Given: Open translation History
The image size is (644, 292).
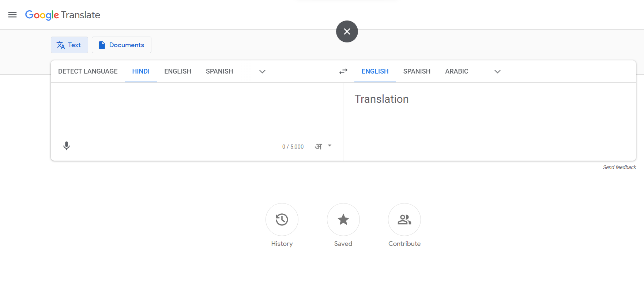Looking at the screenshot, I should point(282,220).
